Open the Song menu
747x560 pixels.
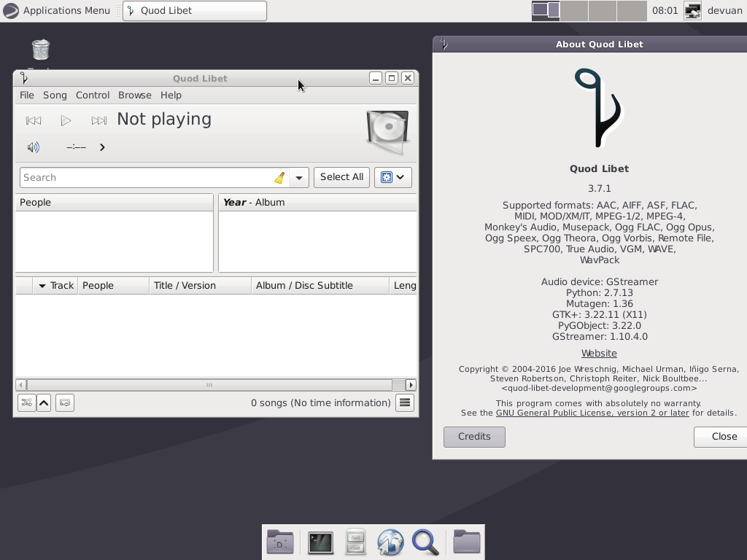pos(55,96)
